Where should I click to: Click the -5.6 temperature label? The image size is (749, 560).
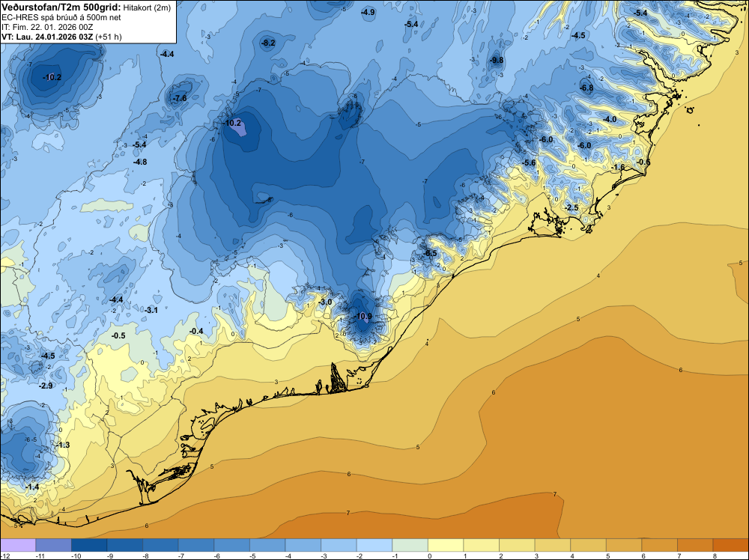[529, 162]
